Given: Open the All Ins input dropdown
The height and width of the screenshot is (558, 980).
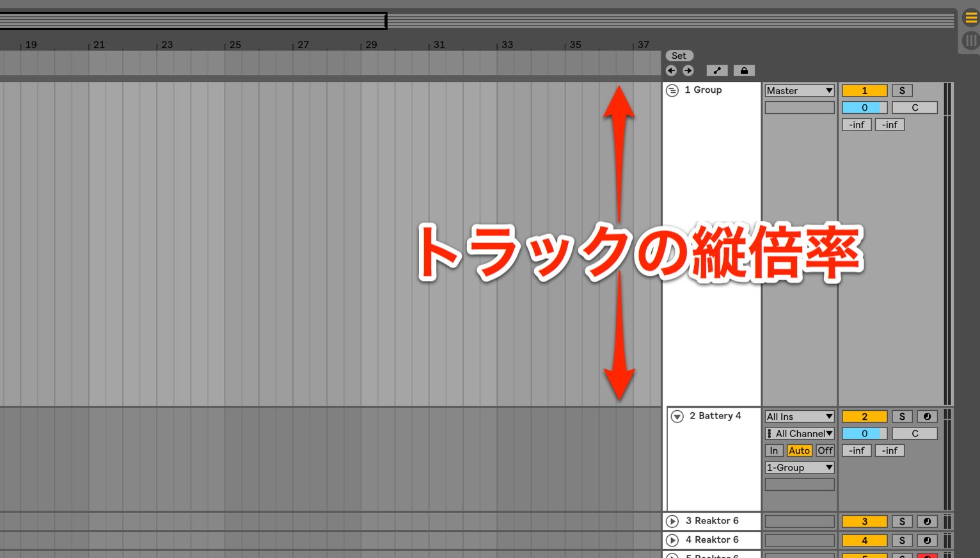Looking at the screenshot, I should [800, 417].
